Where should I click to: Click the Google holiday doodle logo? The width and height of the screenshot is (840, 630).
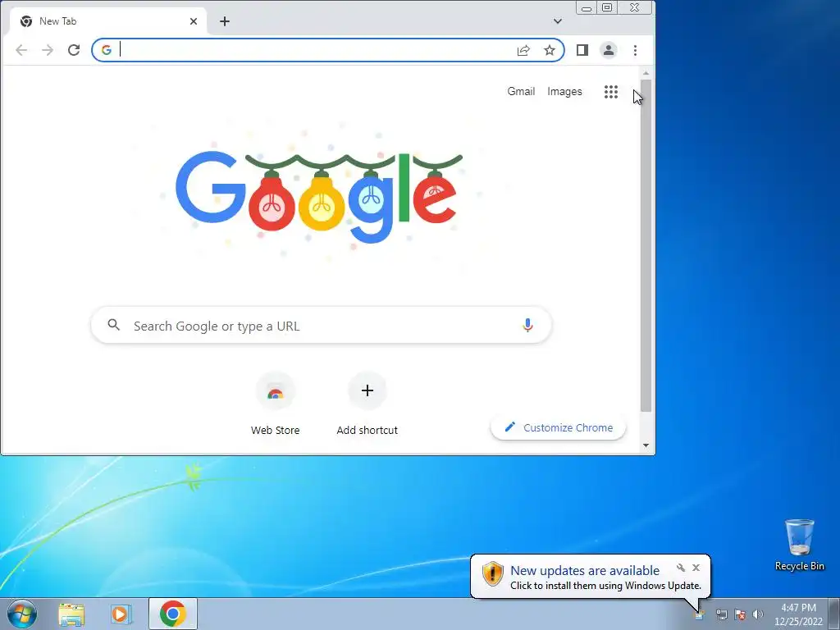click(319, 195)
